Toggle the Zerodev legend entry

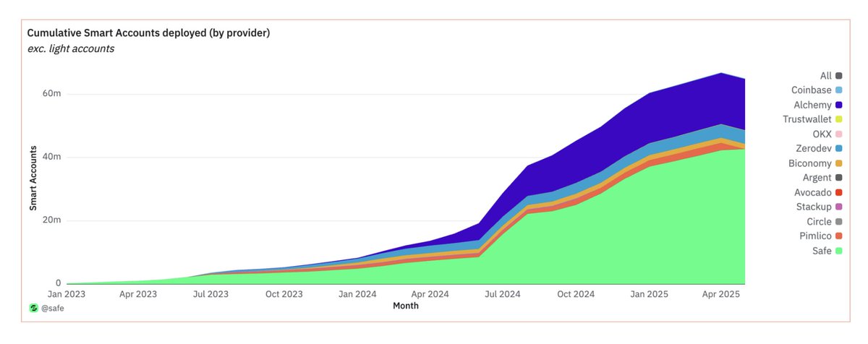pos(818,148)
